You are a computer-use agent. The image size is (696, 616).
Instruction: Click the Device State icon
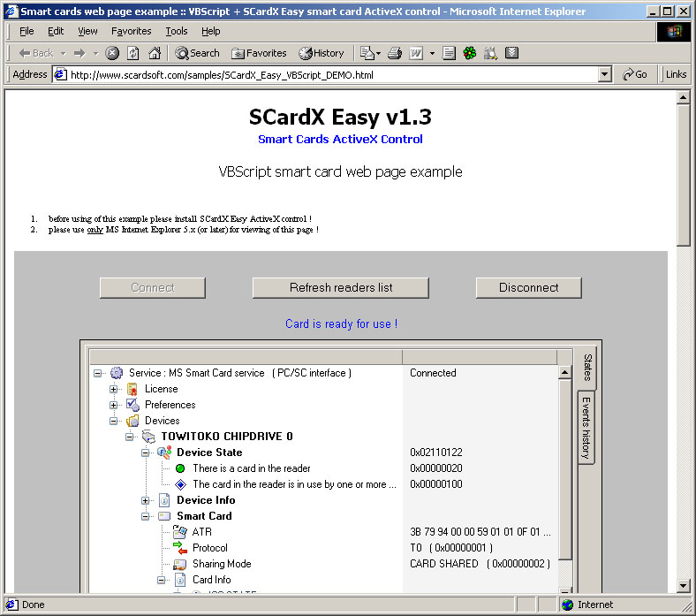point(164,452)
